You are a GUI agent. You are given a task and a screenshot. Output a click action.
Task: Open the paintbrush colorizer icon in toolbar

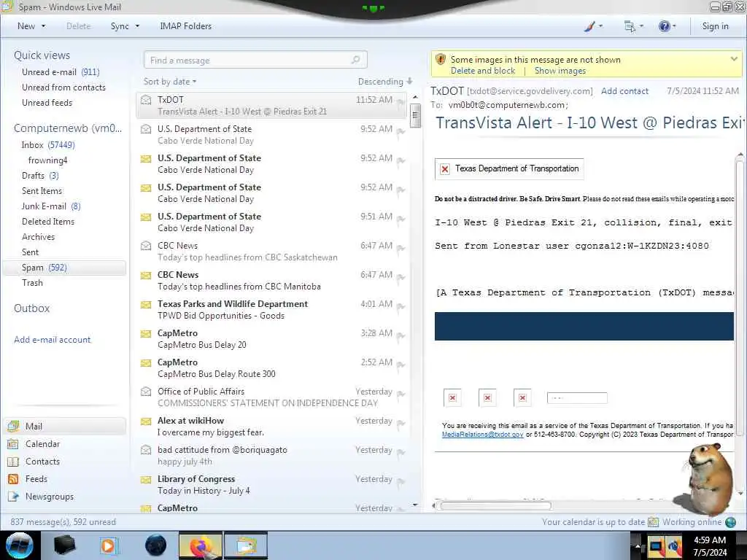(x=589, y=26)
